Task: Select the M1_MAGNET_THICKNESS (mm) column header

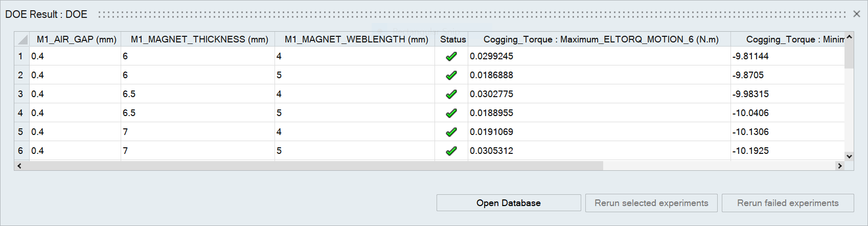Action: (x=199, y=39)
